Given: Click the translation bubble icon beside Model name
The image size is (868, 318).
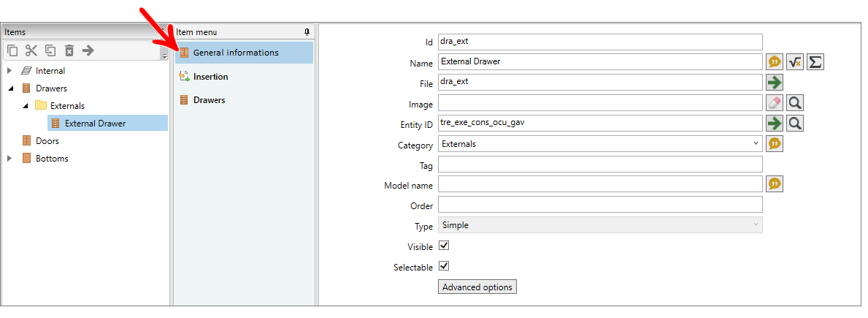Looking at the screenshot, I should pyautogui.click(x=775, y=184).
